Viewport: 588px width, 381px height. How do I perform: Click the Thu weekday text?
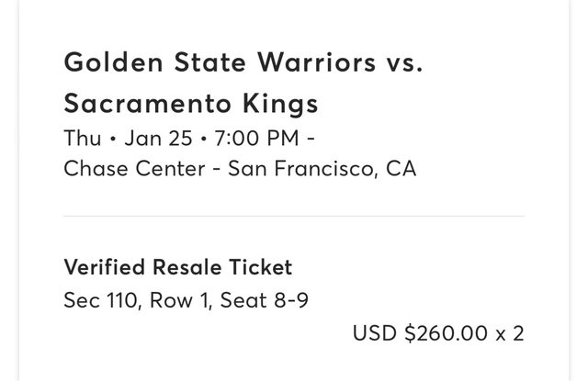click(82, 139)
